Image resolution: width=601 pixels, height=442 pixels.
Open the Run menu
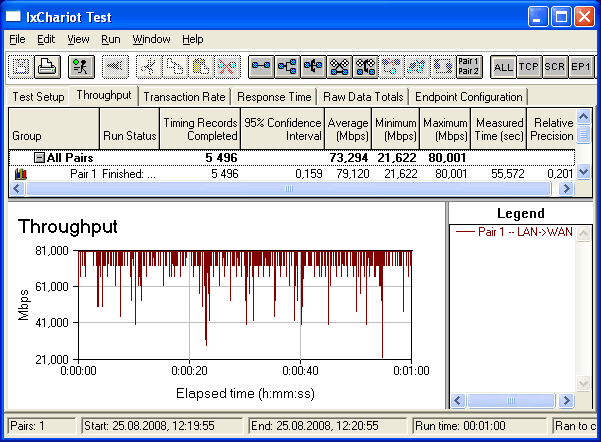click(x=111, y=39)
